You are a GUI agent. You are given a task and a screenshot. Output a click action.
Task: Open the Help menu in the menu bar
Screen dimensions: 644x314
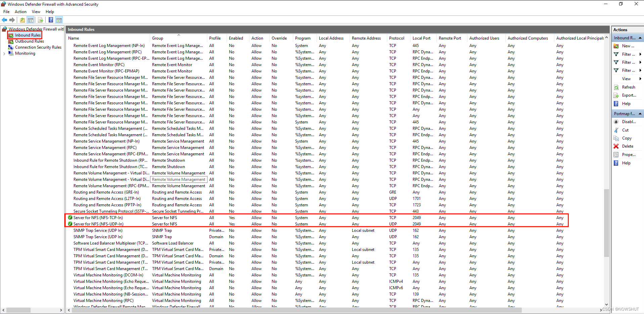[50, 12]
